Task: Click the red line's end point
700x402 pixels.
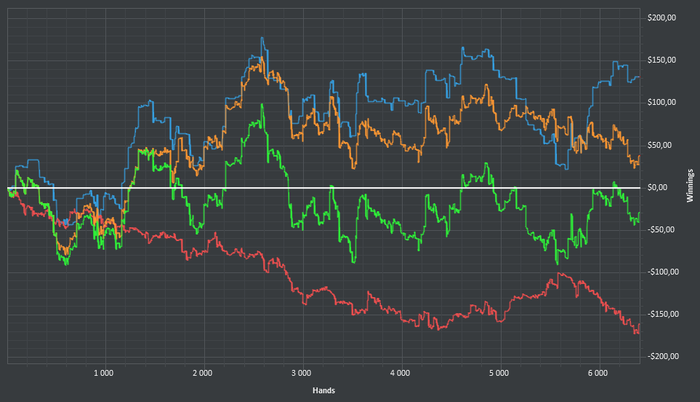Action: (x=639, y=324)
